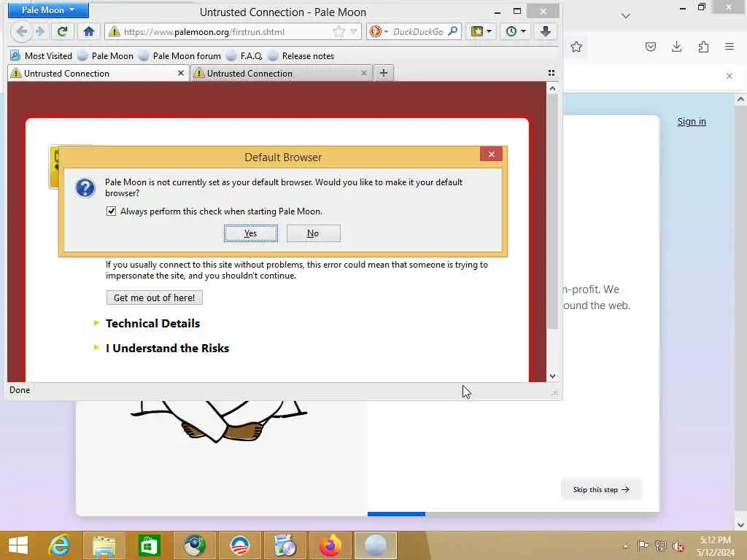This screenshot has width=747, height=560.
Task: Open the clock showing 5:12 PM
Action: pos(715,545)
